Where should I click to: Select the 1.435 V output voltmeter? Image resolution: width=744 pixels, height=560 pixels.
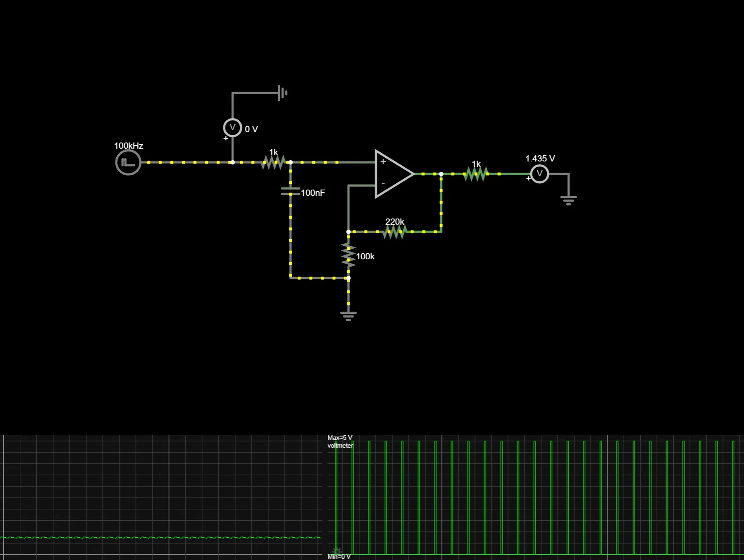(x=539, y=174)
